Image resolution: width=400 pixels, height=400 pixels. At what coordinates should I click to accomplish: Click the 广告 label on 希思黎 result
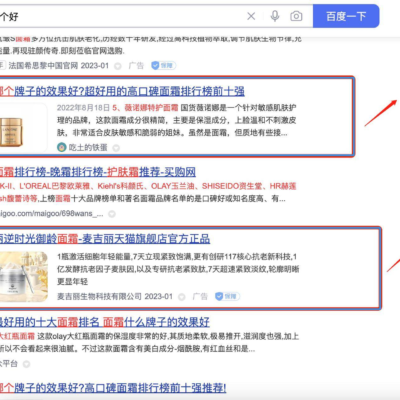[136, 65]
